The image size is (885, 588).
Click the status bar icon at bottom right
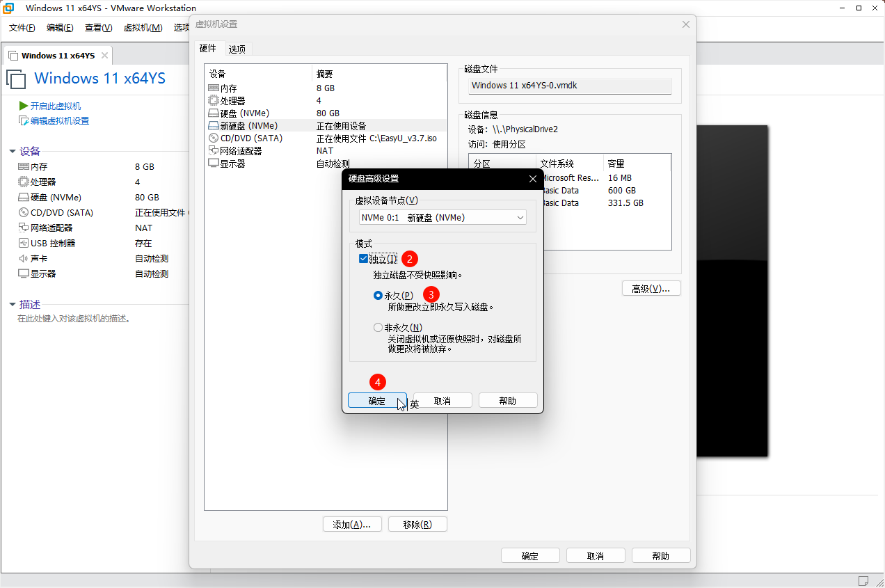(863, 580)
